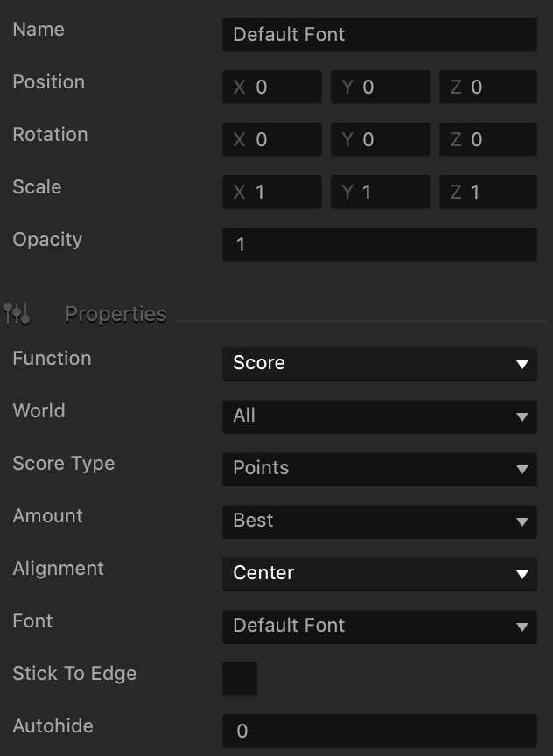Image resolution: width=553 pixels, height=756 pixels.
Task: Select the Position Y field
Action: tap(381, 87)
